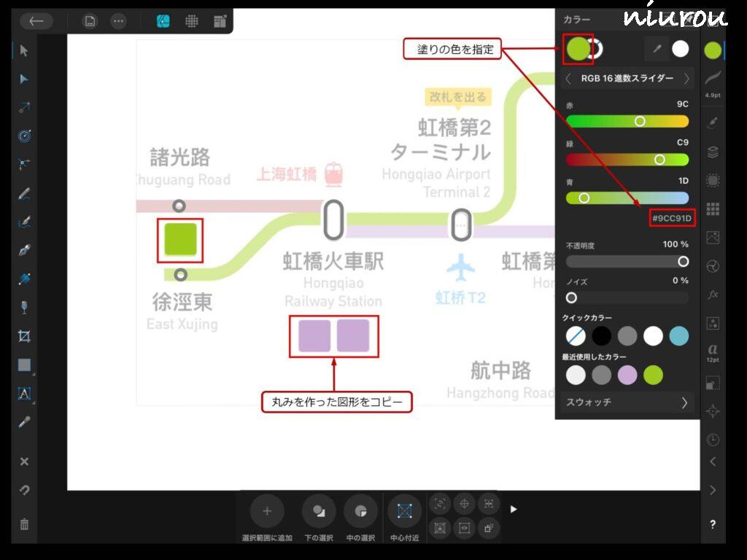This screenshot has width=747, height=560.
Task: Pick the color picker eyedropper in color panel
Action: (x=655, y=49)
